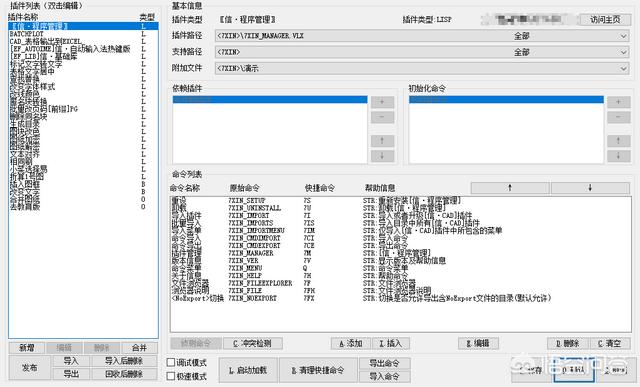The height and width of the screenshot is (387, 640).
Task: Move dependency plugin down with the arrow button
Action: [382, 156]
